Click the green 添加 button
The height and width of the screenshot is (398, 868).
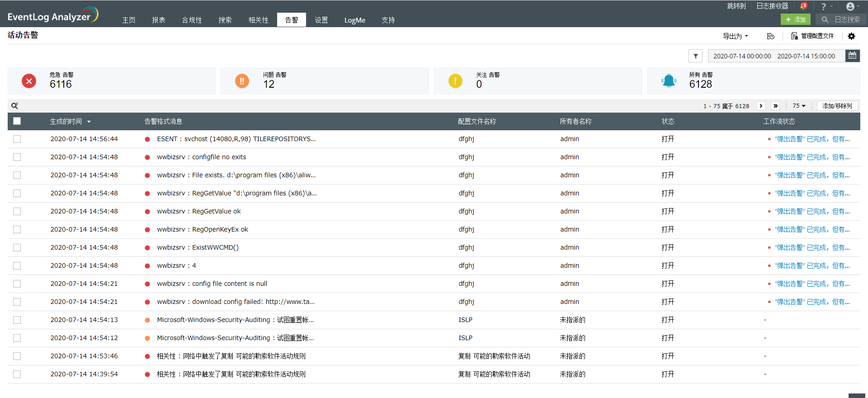pos(795,19)
